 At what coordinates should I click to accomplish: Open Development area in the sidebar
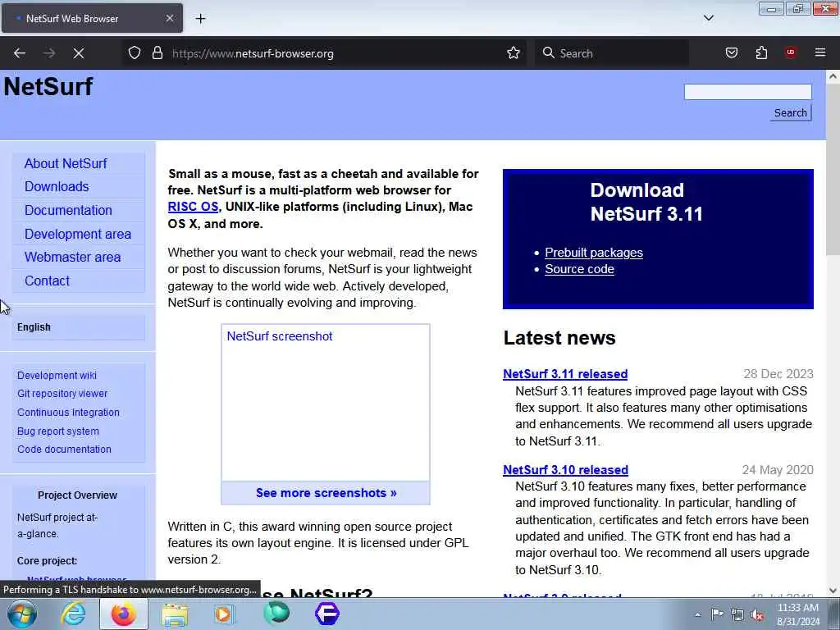(x=78, y=234)
